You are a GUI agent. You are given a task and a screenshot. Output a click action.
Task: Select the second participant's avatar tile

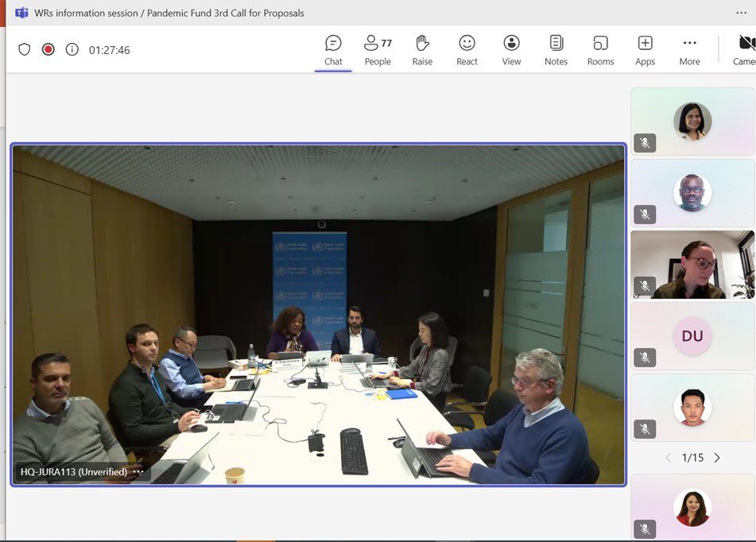692,193
